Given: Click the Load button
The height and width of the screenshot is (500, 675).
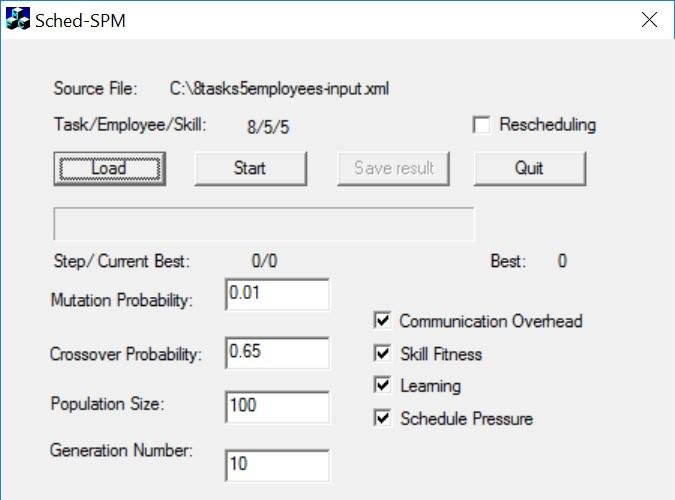Looking at the screenshot, I should [x=110, y=168].
